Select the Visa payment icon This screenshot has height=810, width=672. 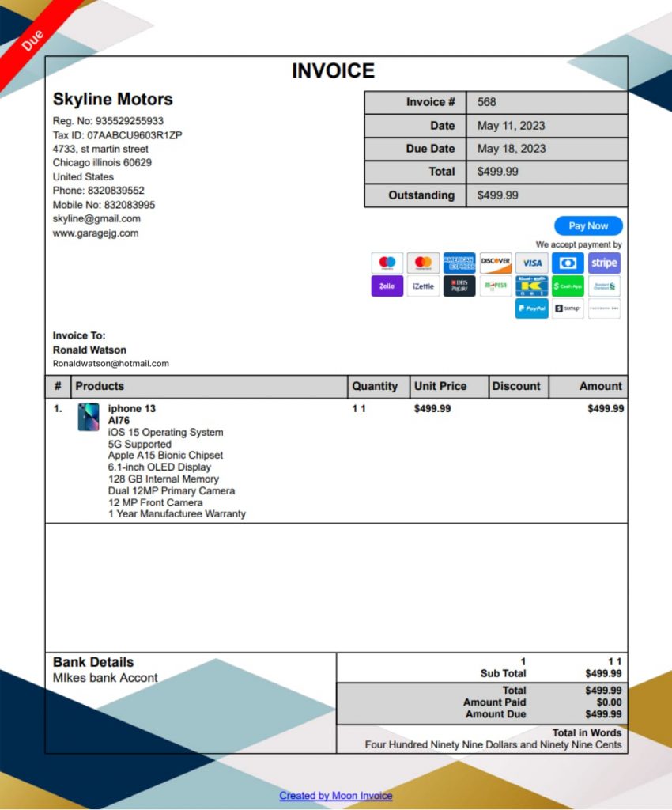531,263
